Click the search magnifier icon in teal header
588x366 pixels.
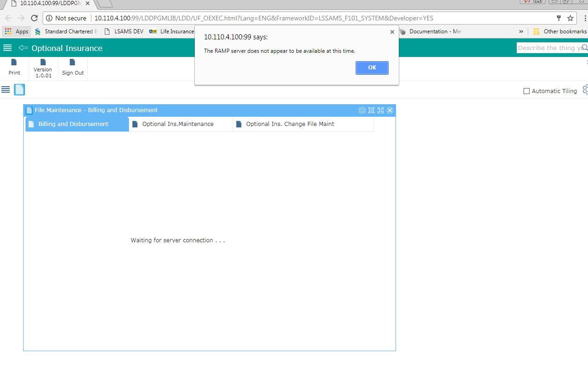coord(585,48)
